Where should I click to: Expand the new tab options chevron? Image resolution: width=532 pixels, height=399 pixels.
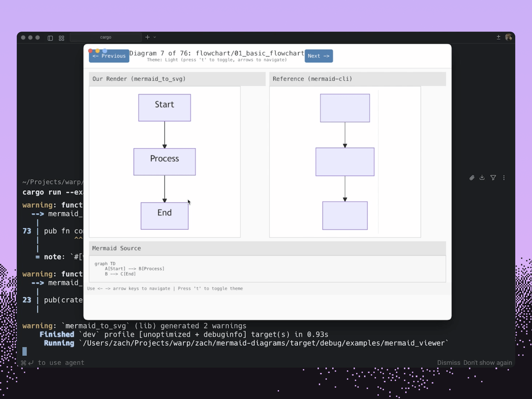[155, 37]
